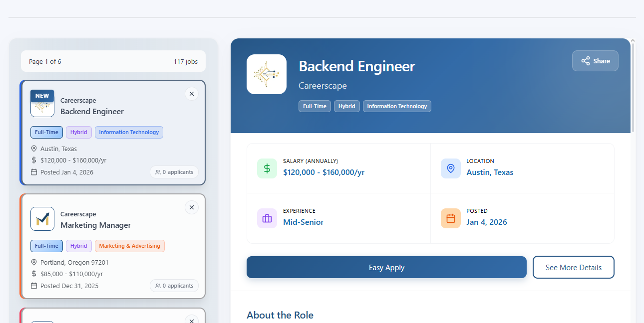
Task: Click the Information Technology badge in the header
Action: click(x=397, y=106)
